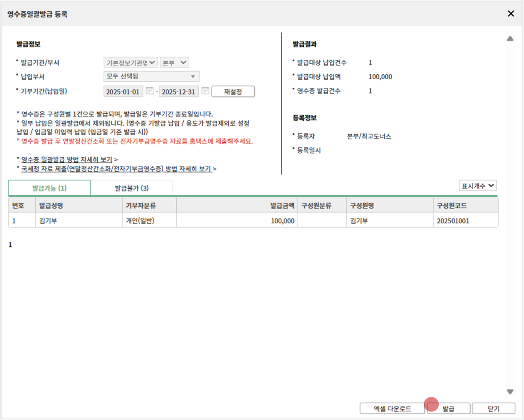Click the end date field 2025-12-31
524x420 pixels.
[179, 91]
